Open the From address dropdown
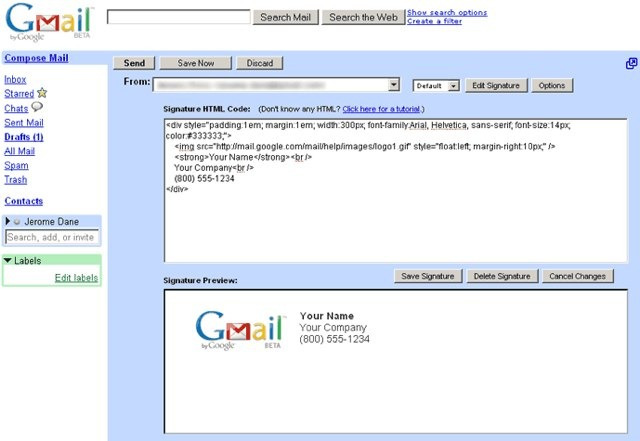 [393, 85]
